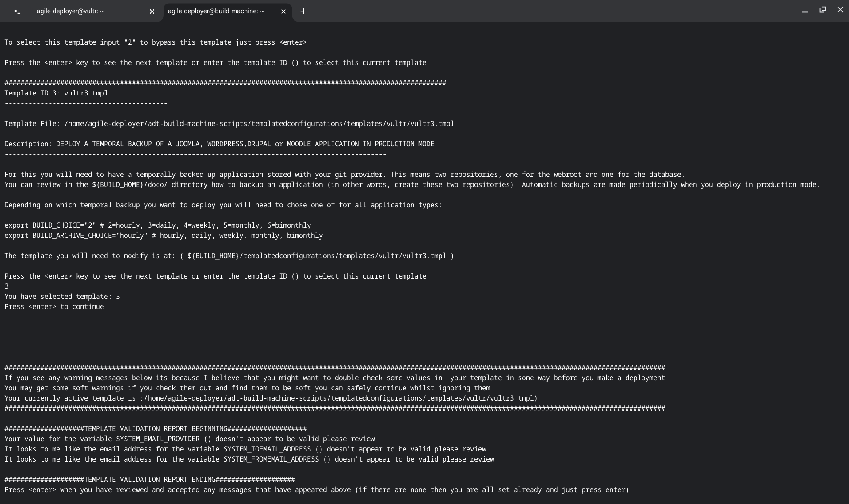Click the SYSTEM_FROMEMAIL_ADDRESS warning line
The height and width of the screenshot is (504, 849).
click(x=249, y=459)
